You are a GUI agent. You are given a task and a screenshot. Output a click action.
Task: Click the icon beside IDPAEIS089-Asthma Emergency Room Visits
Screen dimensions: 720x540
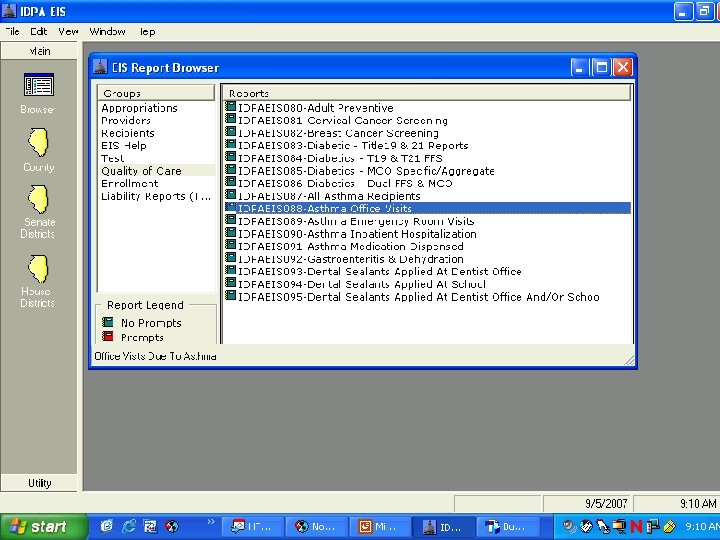click(231, 220)
